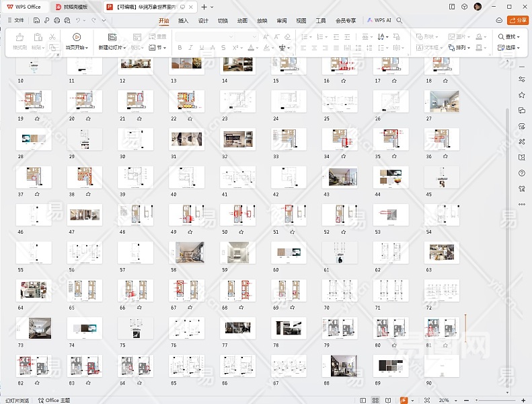The image size is (532, 404).
Task: Click the star icon in right sidebar
Action: pyautogui.click(x=522, y=94)
